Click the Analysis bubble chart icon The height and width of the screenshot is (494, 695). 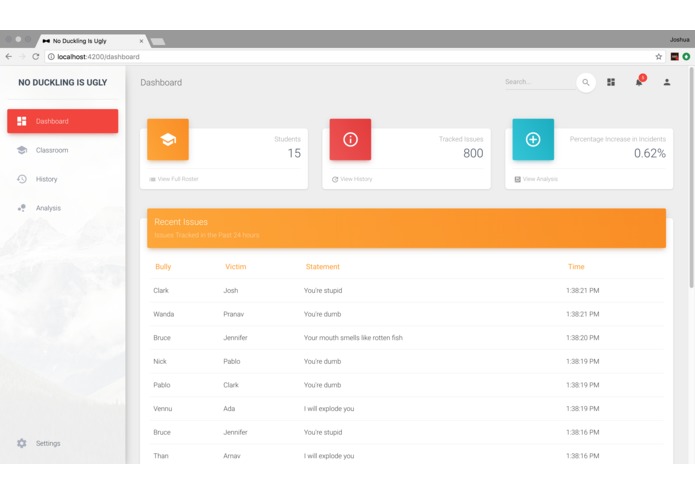(22, 208)
